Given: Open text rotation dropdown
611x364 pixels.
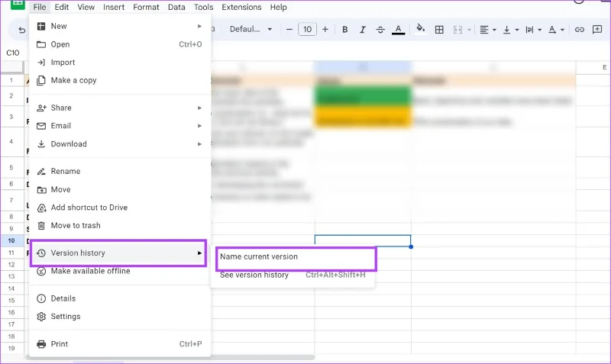Looking at the screenshot, I should (557, 30).
